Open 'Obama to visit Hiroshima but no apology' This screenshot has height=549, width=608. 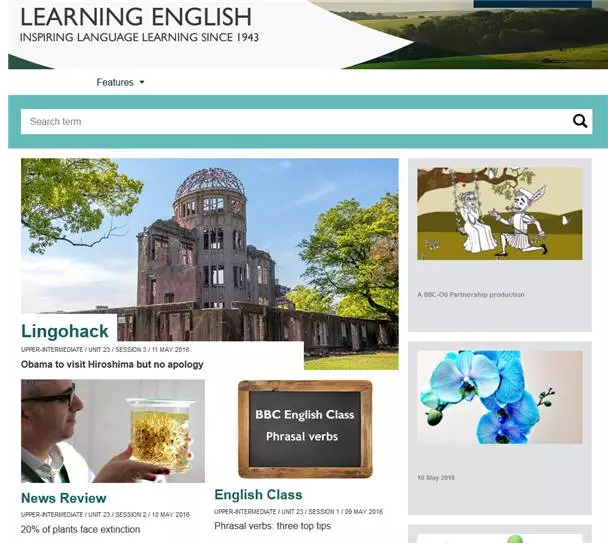pos(112,364)
